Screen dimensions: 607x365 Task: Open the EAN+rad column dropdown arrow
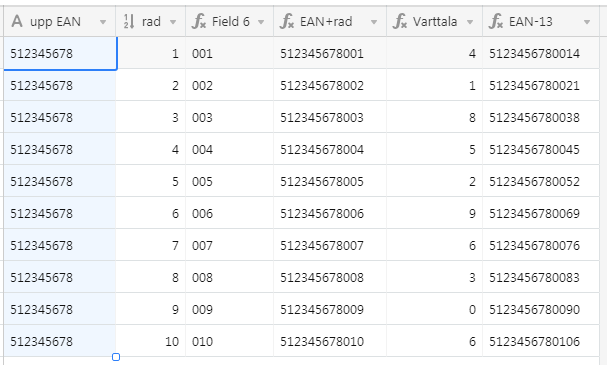coord(374,22)
